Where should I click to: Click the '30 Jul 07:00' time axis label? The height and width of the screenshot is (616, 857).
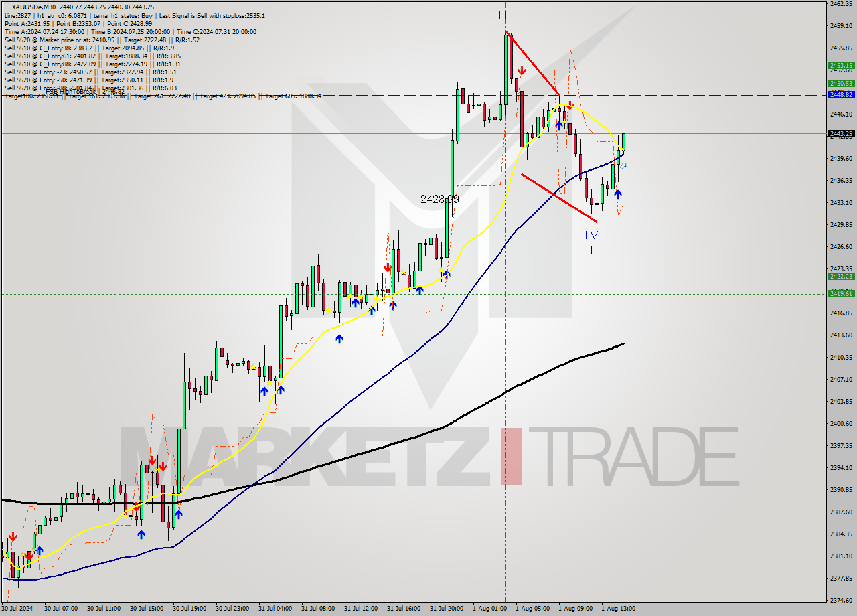coord(62,609)
